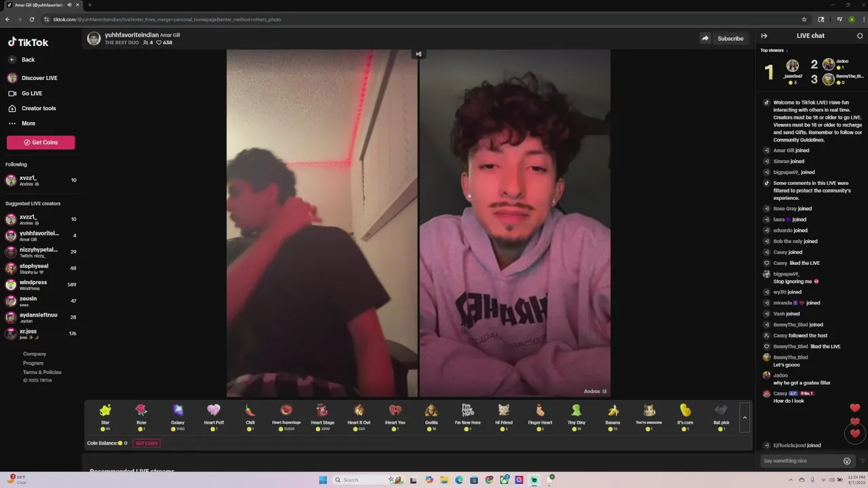Subscribe to the streamer
This screenshot has width=868, height=488.
(x=730, y=39)
